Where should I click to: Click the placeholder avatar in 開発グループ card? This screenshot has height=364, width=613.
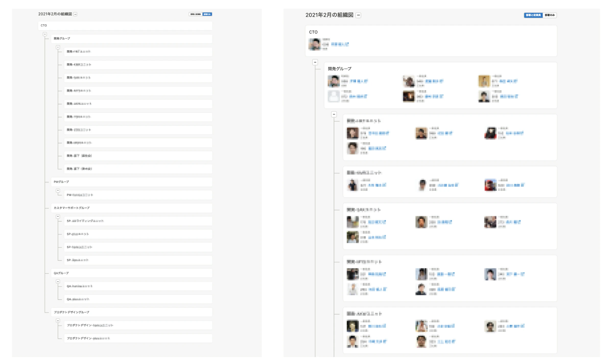(x=334, y=96)
